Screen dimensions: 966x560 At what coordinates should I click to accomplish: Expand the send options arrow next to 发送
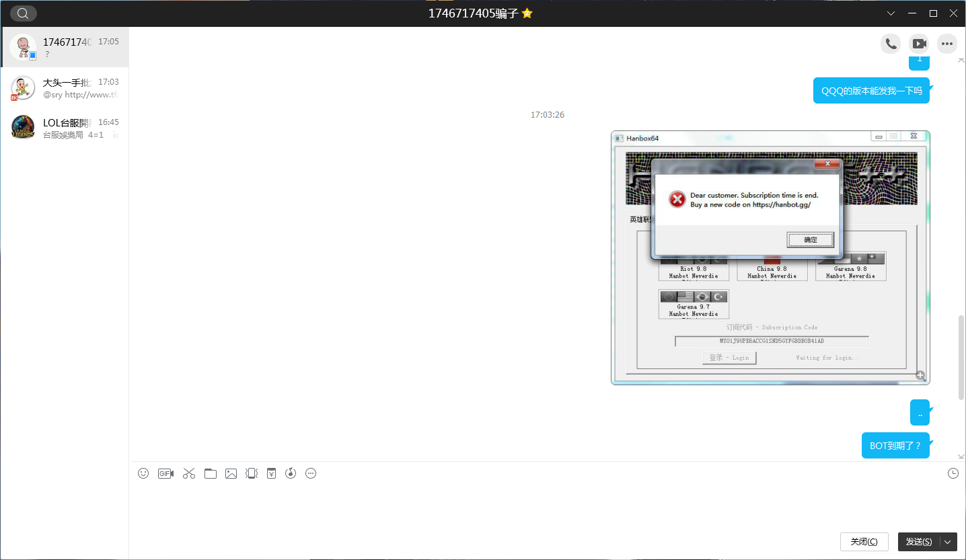949,542
